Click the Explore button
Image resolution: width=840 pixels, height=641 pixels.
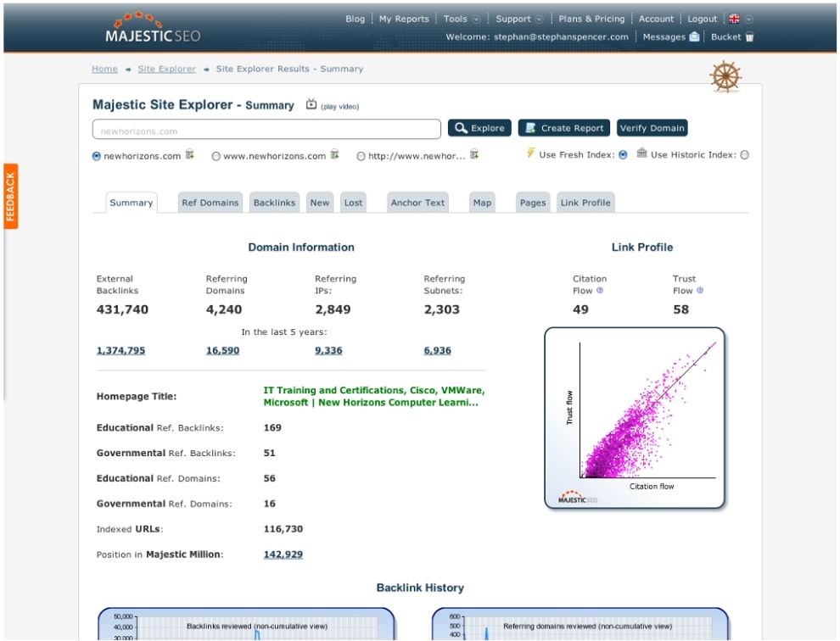pos(479,128)
